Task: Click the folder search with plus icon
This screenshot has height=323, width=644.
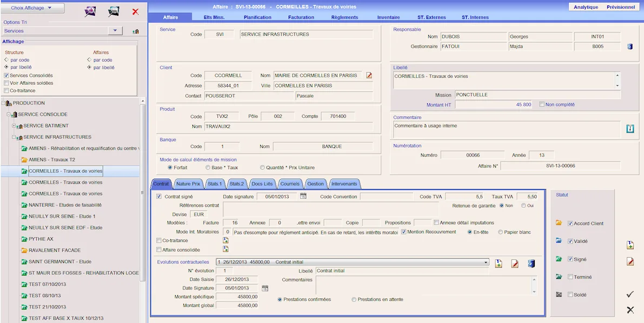Action: pos(90,11)
